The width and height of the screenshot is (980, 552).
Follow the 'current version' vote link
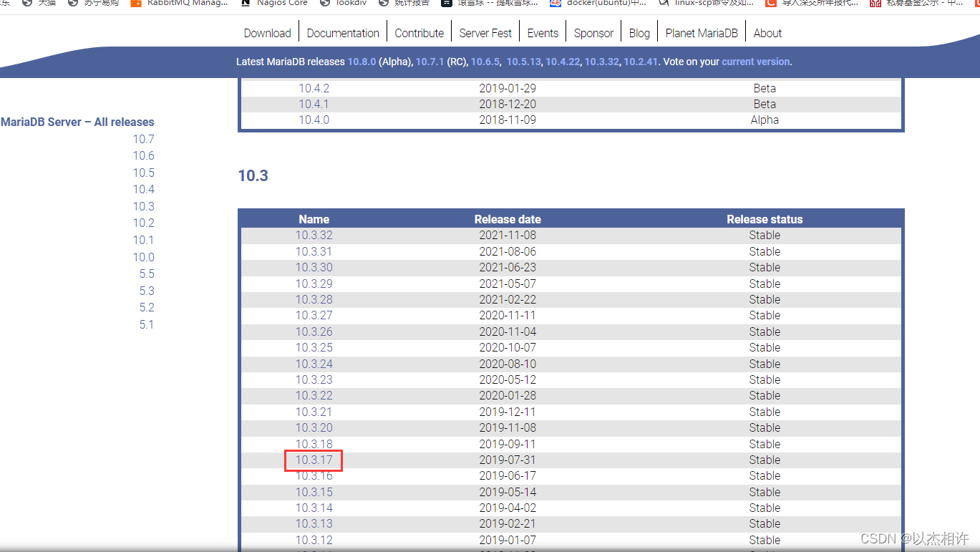[x=755, y=62]
